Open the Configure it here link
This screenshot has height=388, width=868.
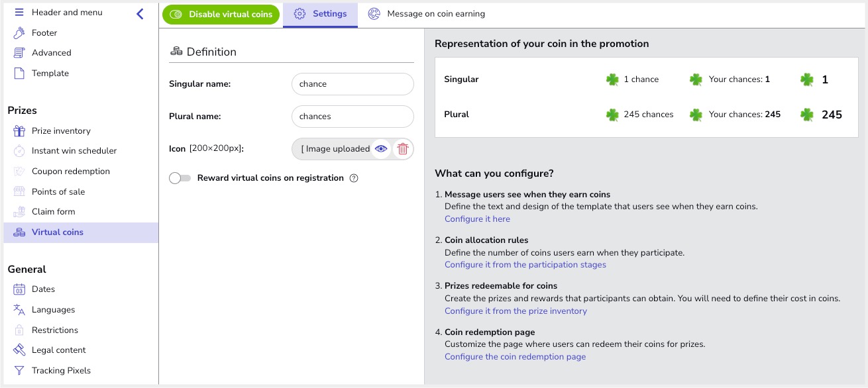click(x=477, y=219)
